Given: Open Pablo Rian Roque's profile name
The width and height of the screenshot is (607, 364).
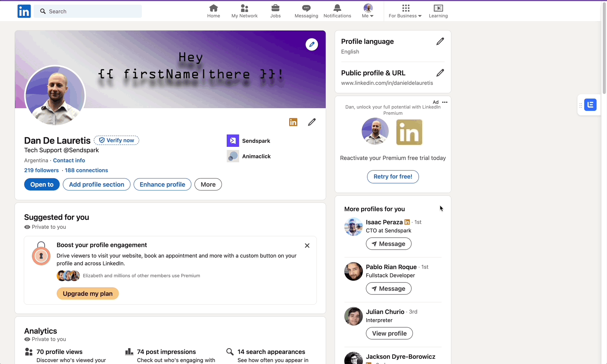Looking at the screenshot, I should 391,267.
